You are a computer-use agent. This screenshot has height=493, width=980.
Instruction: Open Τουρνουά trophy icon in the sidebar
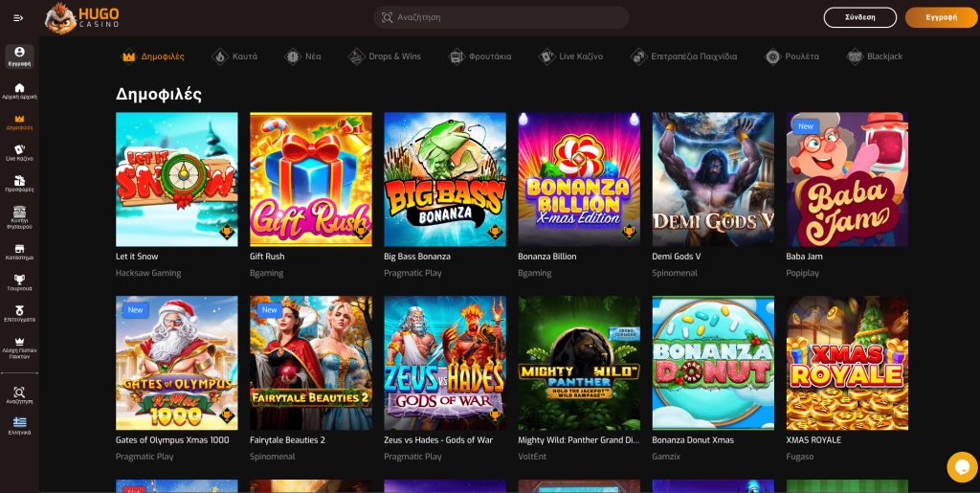click(19, 281)
